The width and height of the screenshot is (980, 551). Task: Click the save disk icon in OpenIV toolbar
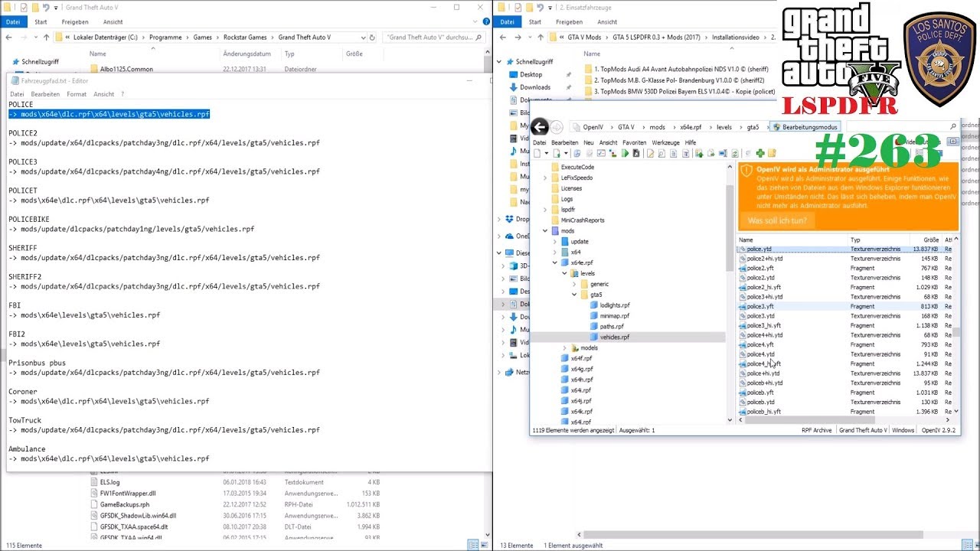[636, 153]
